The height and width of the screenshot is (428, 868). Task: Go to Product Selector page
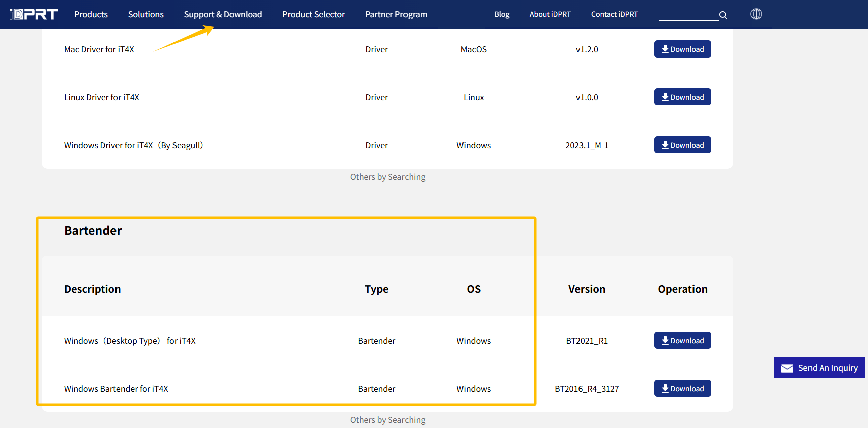[x=313, y=14]
